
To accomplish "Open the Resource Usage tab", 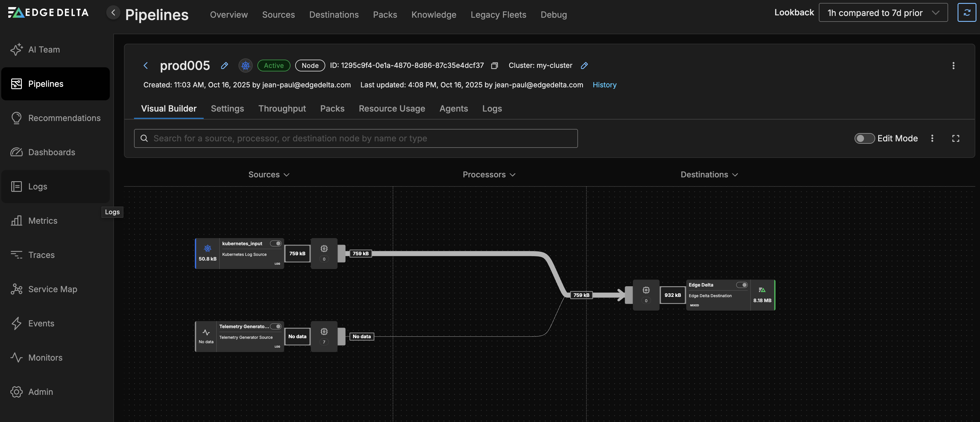I will click(x=391, y=109).
